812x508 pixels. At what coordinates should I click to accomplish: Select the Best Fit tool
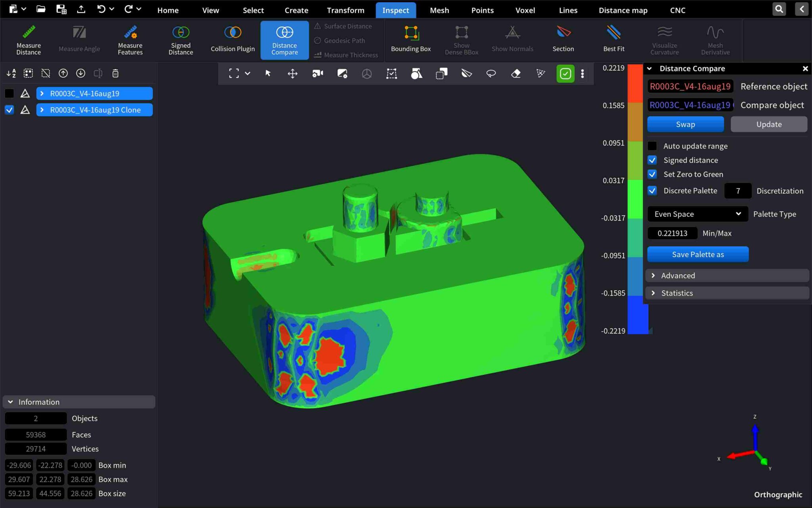tap(613, 40)
